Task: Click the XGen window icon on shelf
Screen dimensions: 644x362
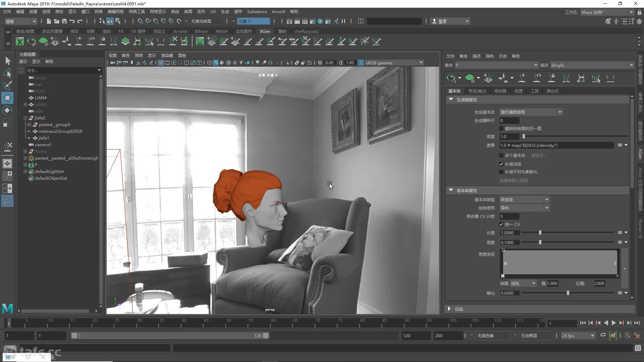Action: point(20,42)
